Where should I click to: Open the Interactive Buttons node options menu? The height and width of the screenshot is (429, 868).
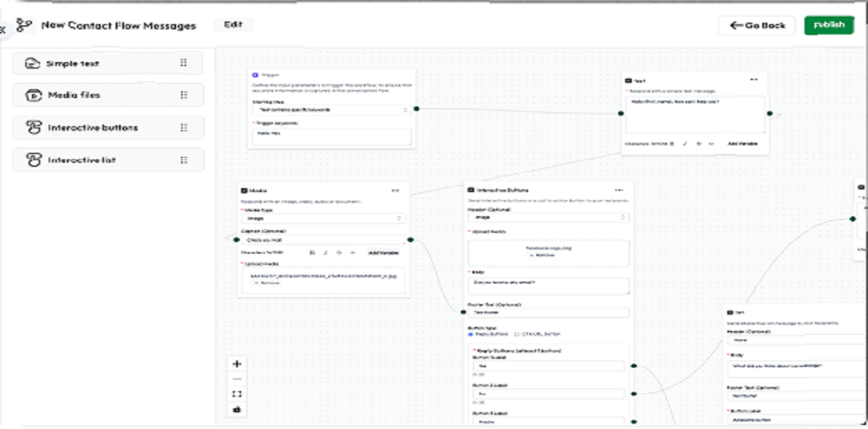click(619, 191)
